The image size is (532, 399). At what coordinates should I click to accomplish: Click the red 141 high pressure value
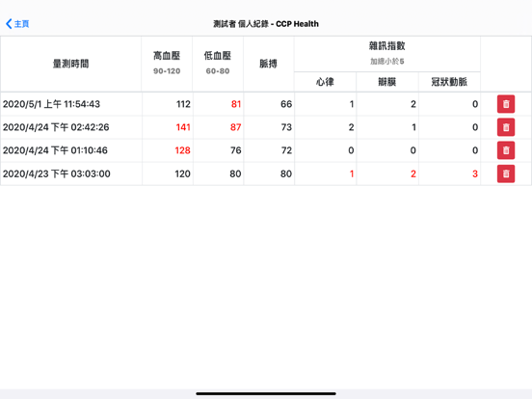183,127
